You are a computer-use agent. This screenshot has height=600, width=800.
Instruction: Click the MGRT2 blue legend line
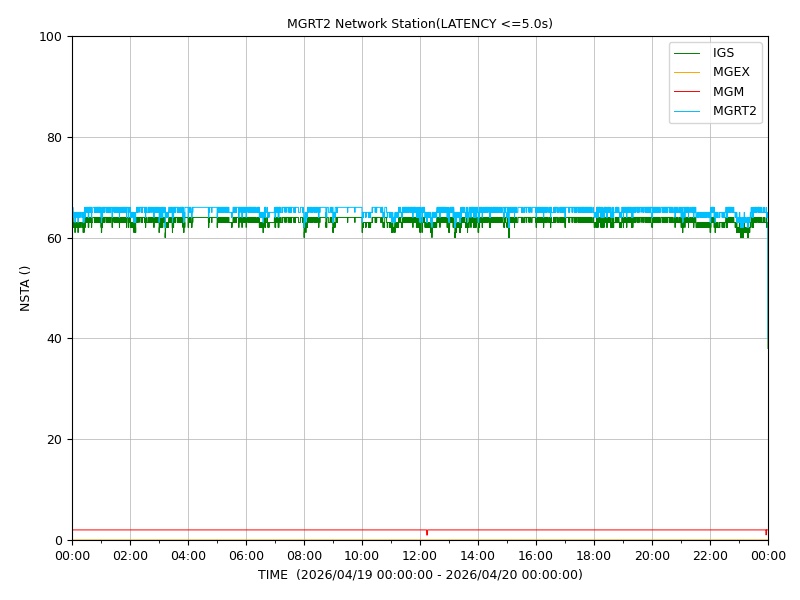(687, 111)
